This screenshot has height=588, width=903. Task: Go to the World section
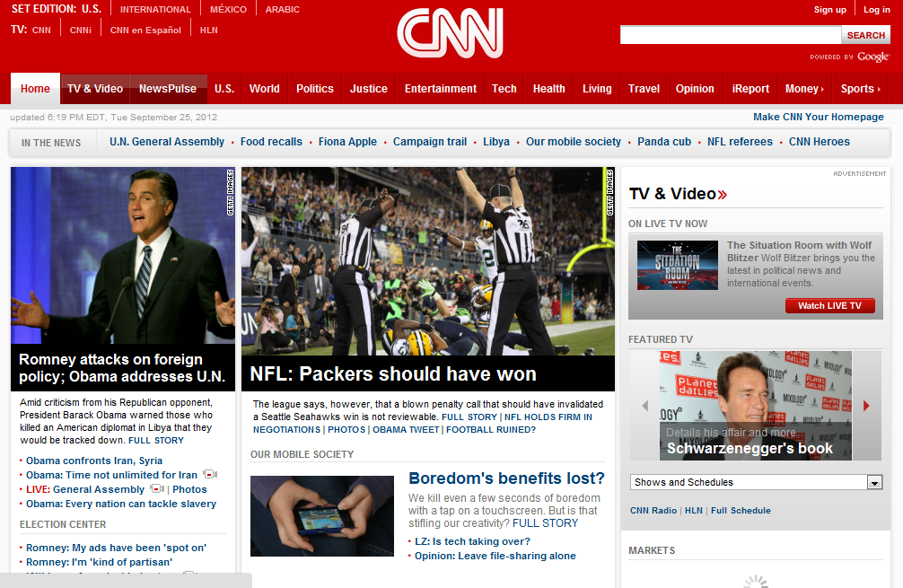264,89
